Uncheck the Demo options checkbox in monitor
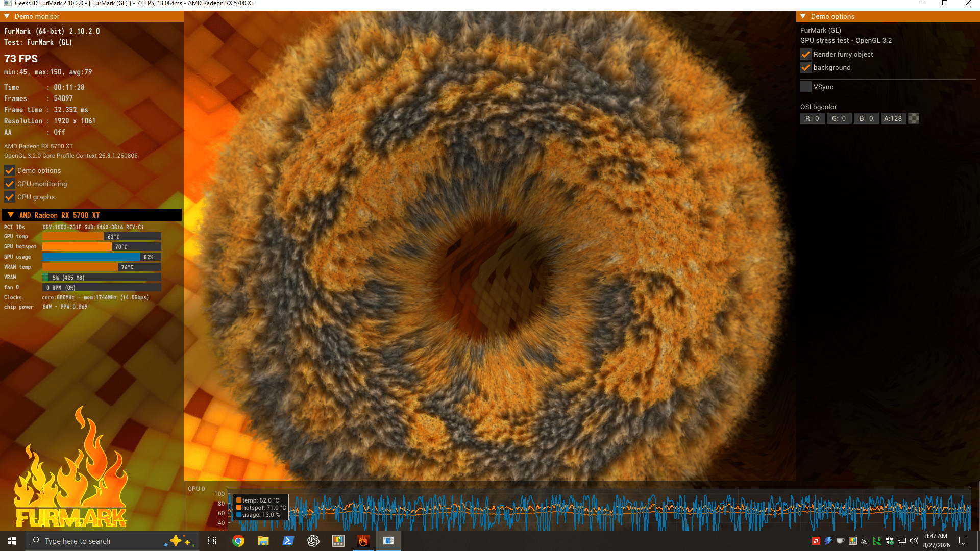 coord(10,170)
